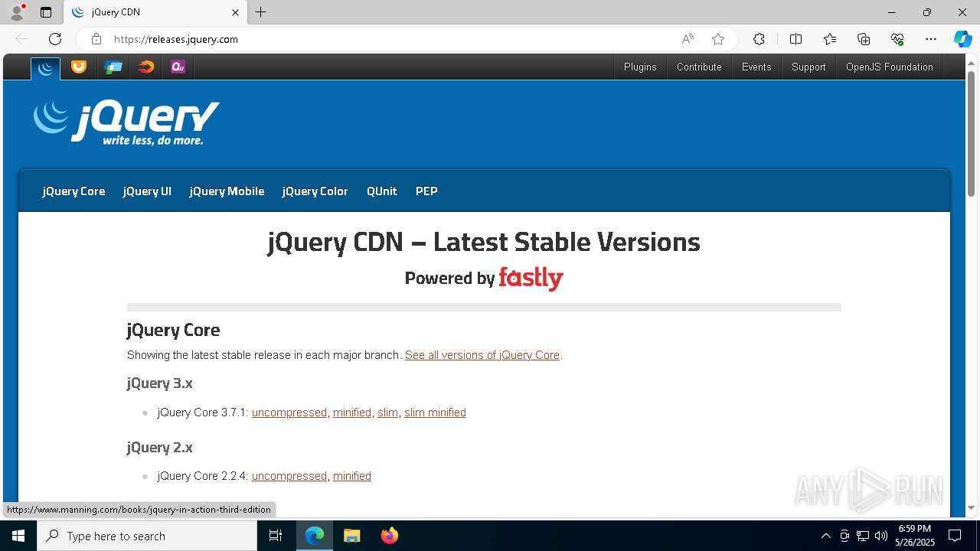Open browser Extensions puzzle icon
Viewport: 980px width, 551px height.
pos(759,39)
